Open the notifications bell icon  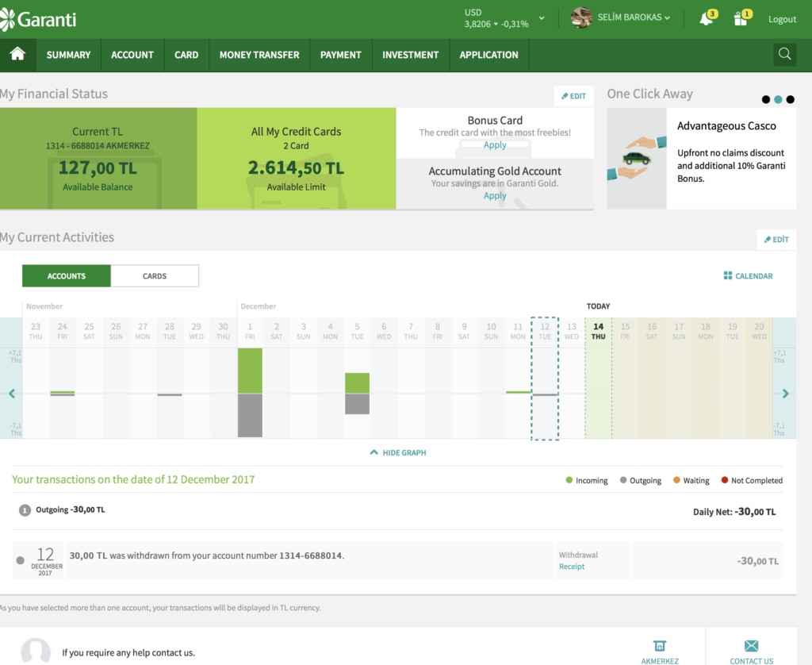pos(707,19)
